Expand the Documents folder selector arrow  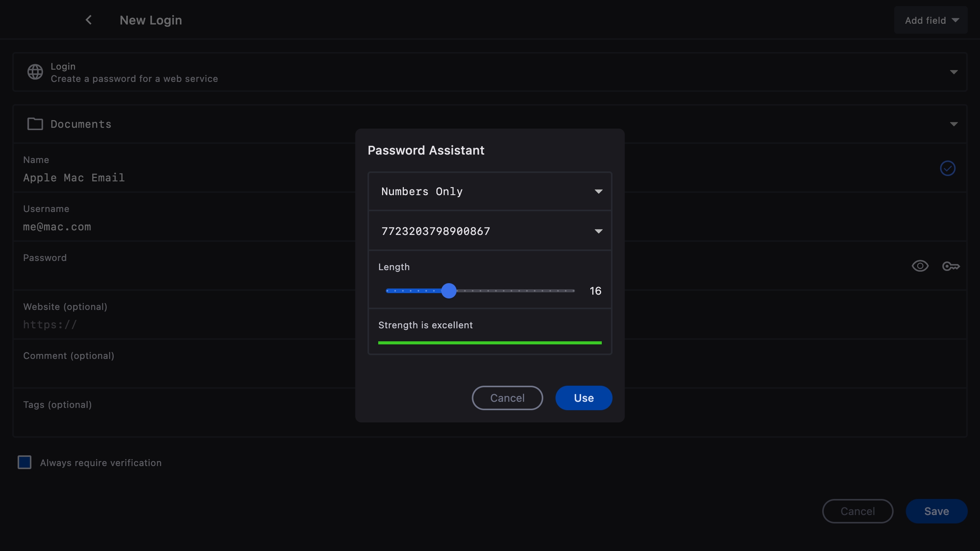(x=954, y=124)
